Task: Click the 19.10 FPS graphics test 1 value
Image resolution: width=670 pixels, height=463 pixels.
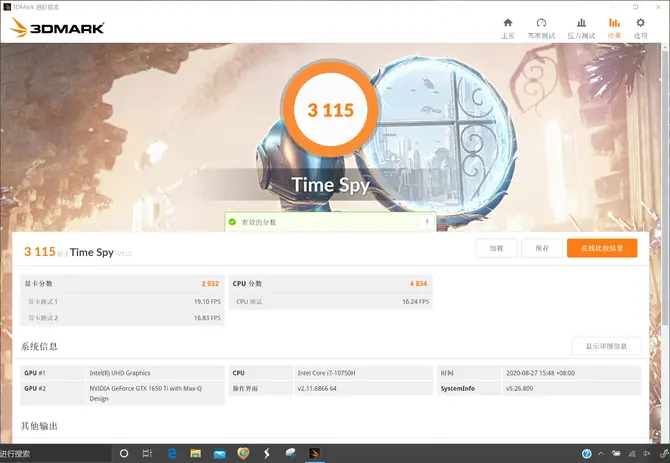Action: 207,302
